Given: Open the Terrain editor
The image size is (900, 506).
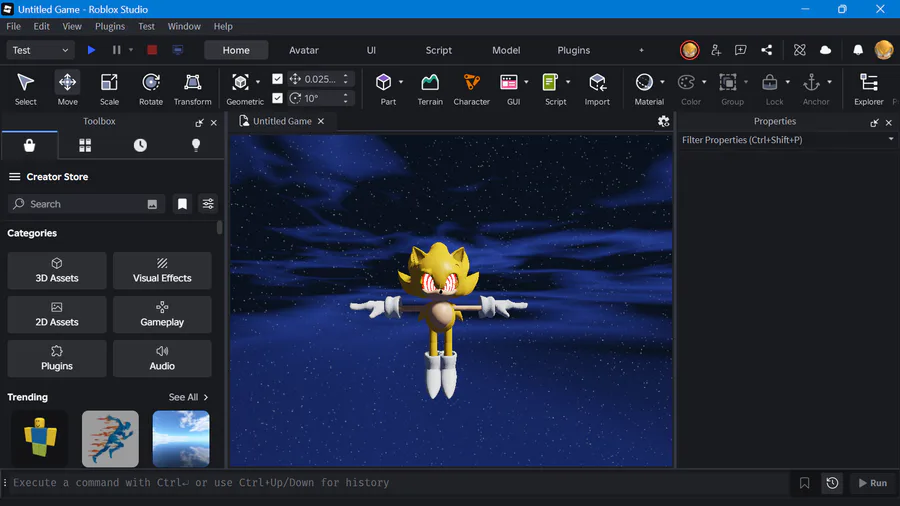Looking at the screenshot, I should point(430,89).
